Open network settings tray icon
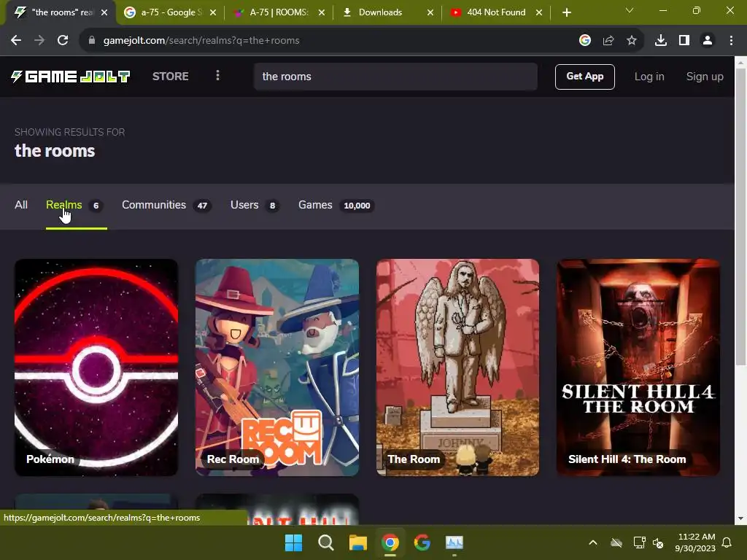The image size is (747, 560). [639, 542]
